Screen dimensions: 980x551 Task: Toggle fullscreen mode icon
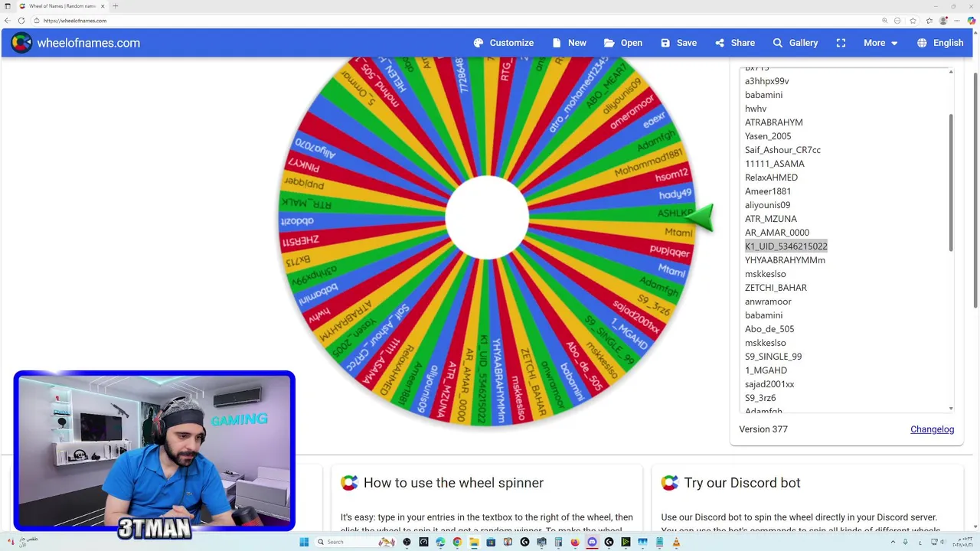pyautogui.click(x=841, y=43)
